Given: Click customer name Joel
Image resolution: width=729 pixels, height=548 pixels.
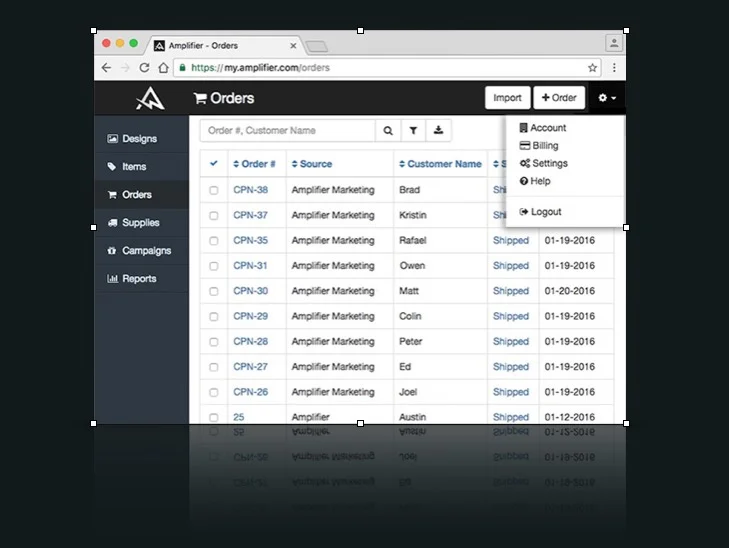Looking at the screenshot, I should click(408, 392).
